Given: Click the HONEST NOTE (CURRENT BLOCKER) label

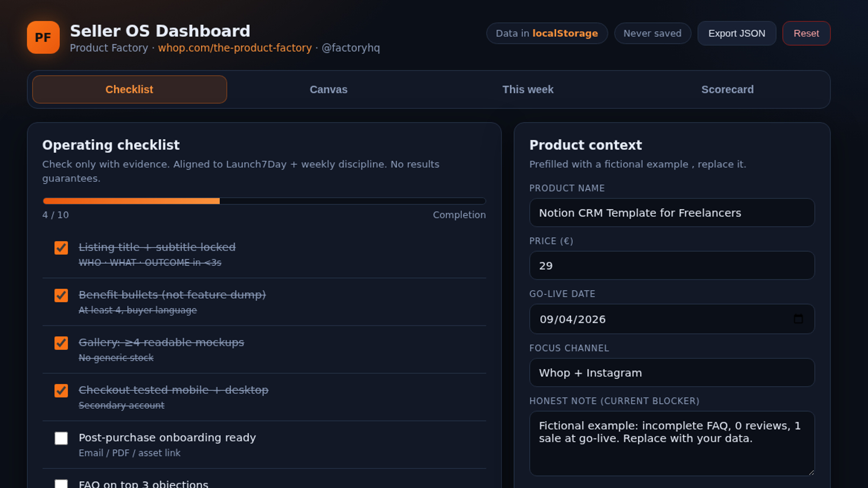Looking at the screenshot, I should click(x=614, y=401).
